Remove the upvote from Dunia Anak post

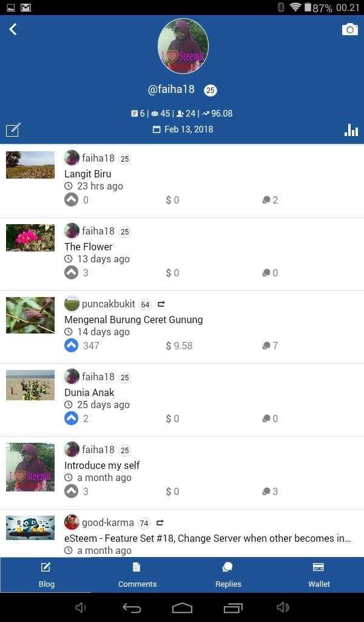(x=72, y=419)
